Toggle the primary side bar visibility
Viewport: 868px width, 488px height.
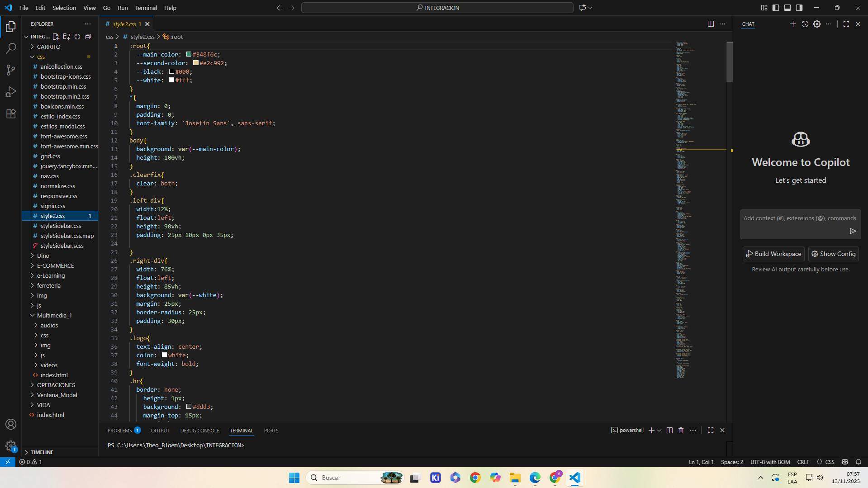776,8
